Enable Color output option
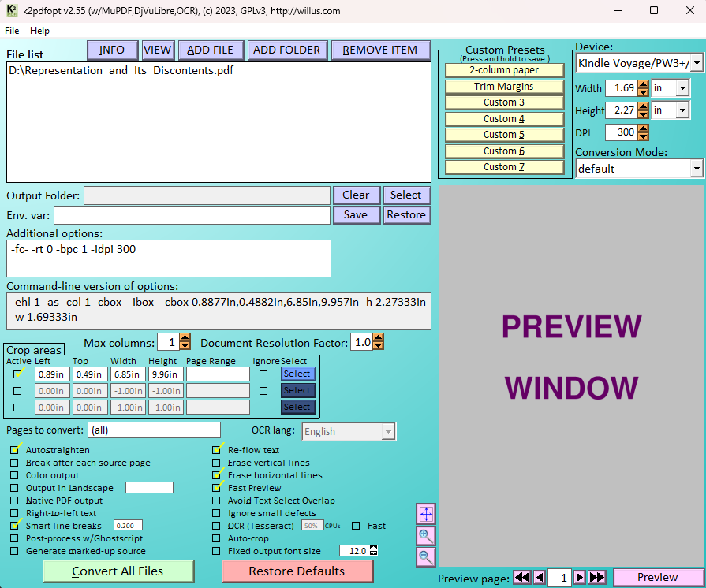 [x=15, y=475]
